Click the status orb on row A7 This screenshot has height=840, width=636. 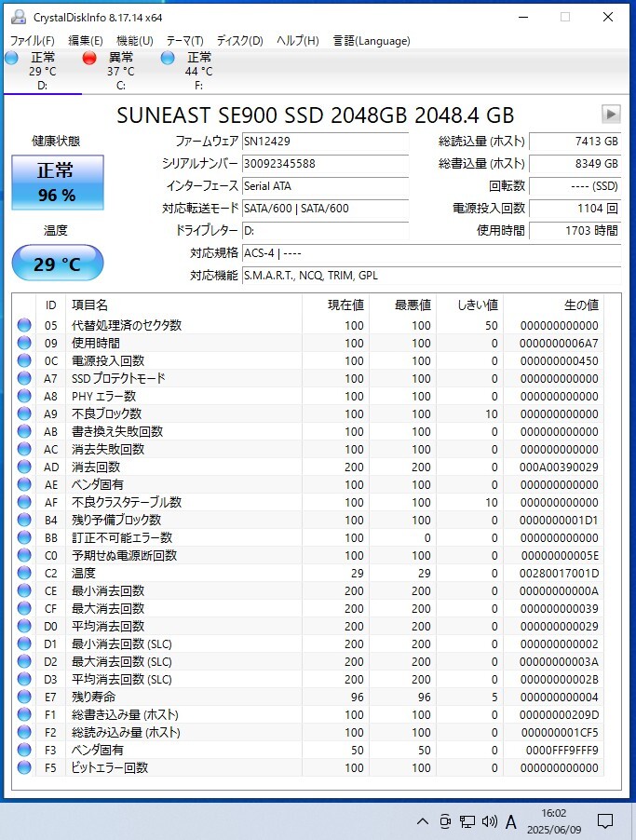(24, 378)
